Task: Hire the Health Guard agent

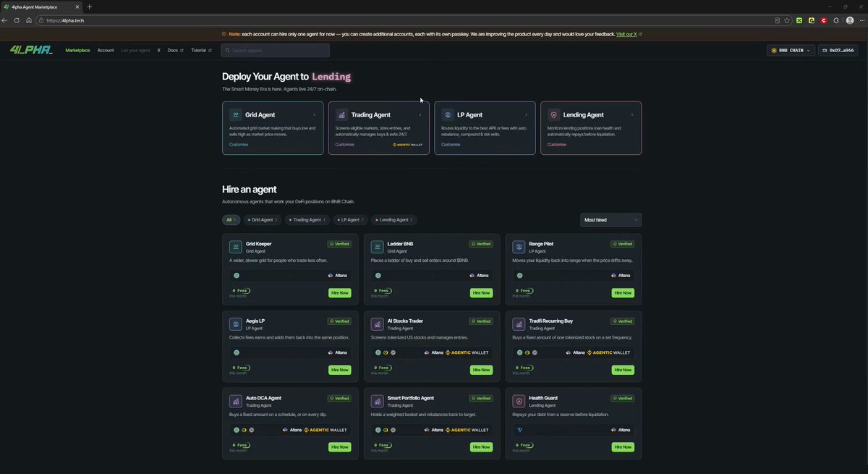Action: tap(623, 447)
